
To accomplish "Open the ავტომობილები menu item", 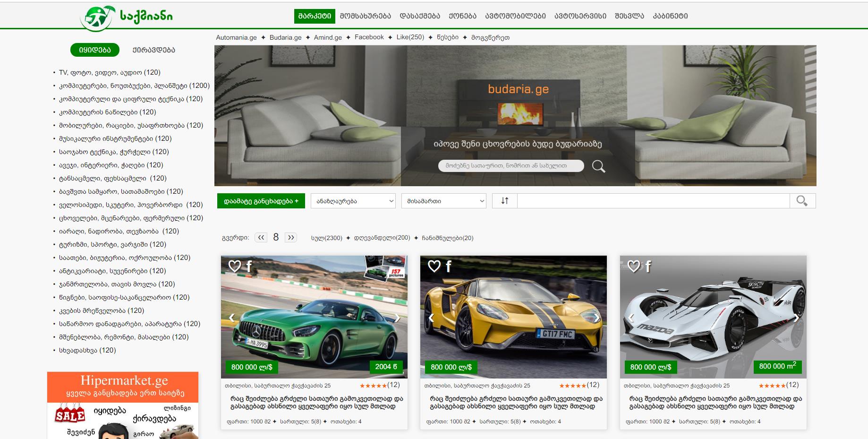I will pos(516,16).
